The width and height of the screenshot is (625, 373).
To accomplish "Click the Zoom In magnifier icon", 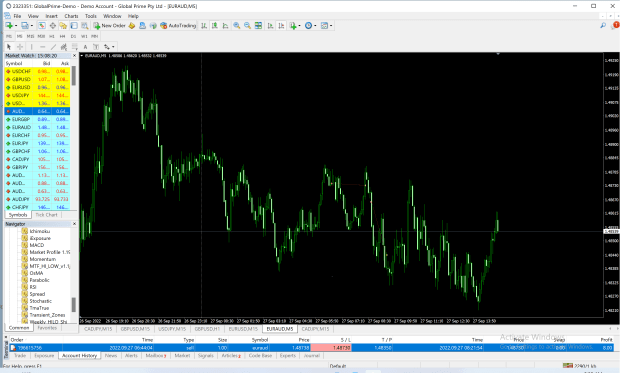I will point(237,26).
